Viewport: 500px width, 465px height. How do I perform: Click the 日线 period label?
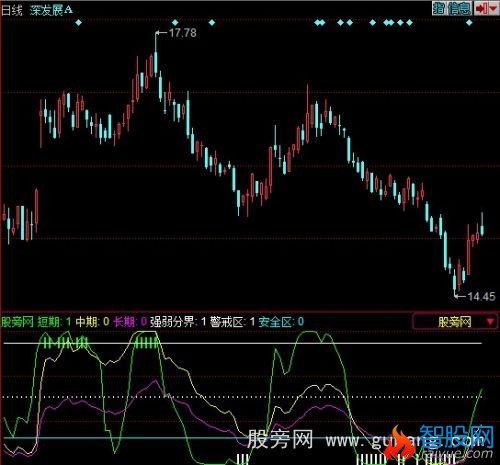coord(12,10)
